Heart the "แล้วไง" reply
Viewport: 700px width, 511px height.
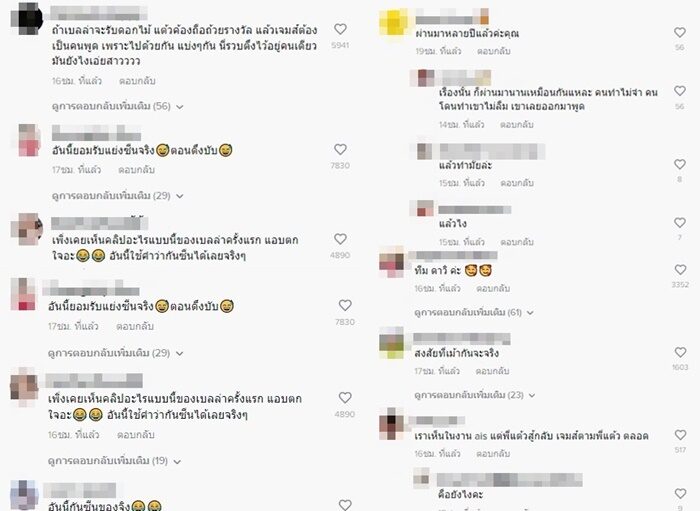(679, 222)
